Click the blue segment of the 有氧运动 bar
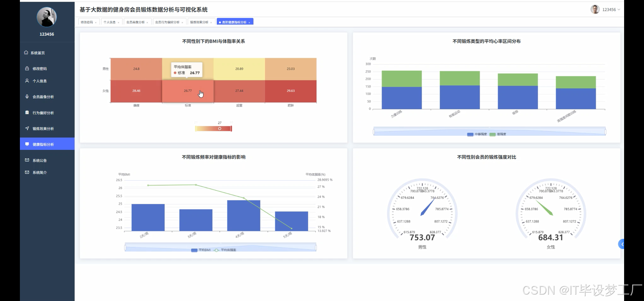The height and width of the screenshot is (301, 644). click(x=460, y=97)
